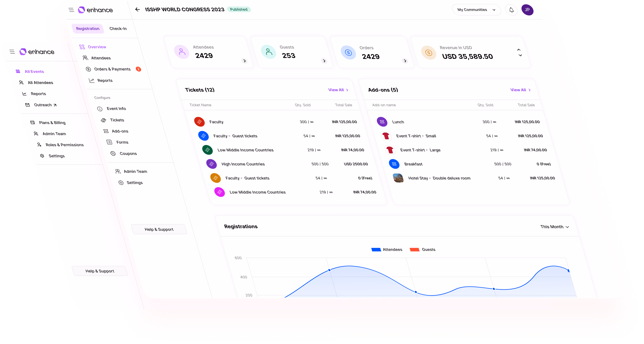The image size is (644, 344).
Task: Open the This Month dropdown
Action: pyautogui.click(x=555, y=227)
